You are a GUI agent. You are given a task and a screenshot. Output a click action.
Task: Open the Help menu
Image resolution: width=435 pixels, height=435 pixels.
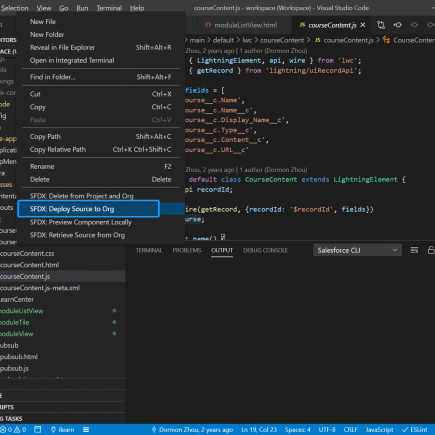tap(137, 8)
